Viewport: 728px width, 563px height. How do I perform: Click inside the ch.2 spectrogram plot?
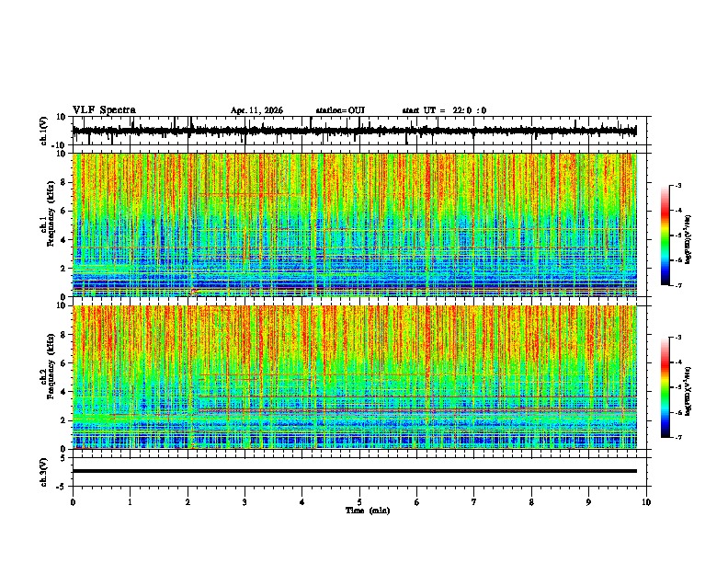354,377
